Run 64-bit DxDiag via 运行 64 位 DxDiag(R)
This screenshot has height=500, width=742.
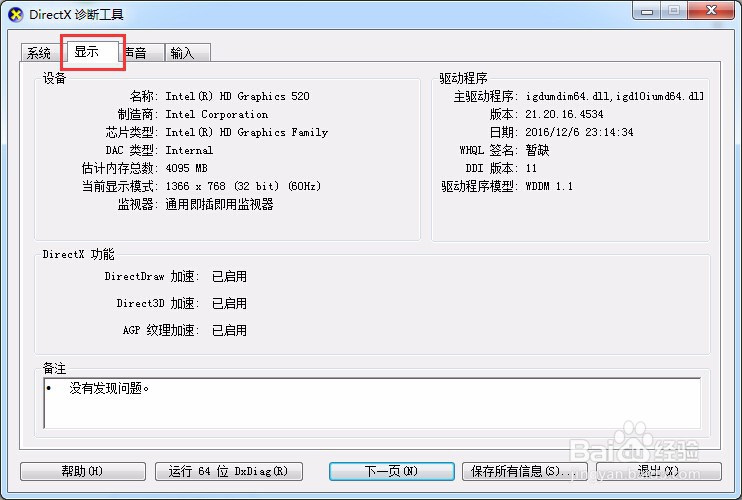pos(229,471)
